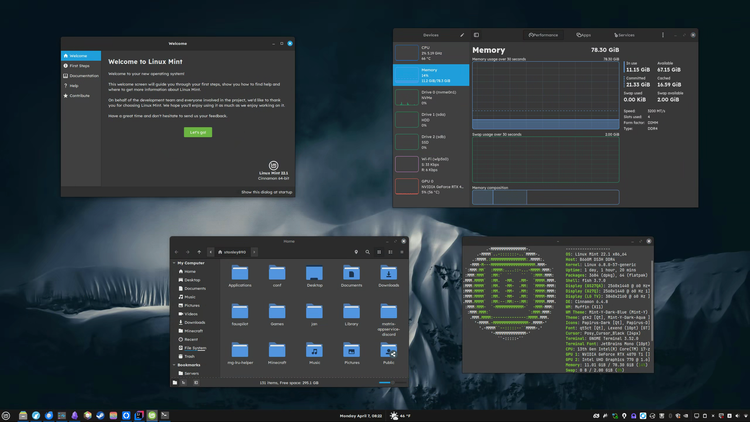Open the file manager icon on taskbar
The image size is (750, 422).
click(x=23, y=416)
